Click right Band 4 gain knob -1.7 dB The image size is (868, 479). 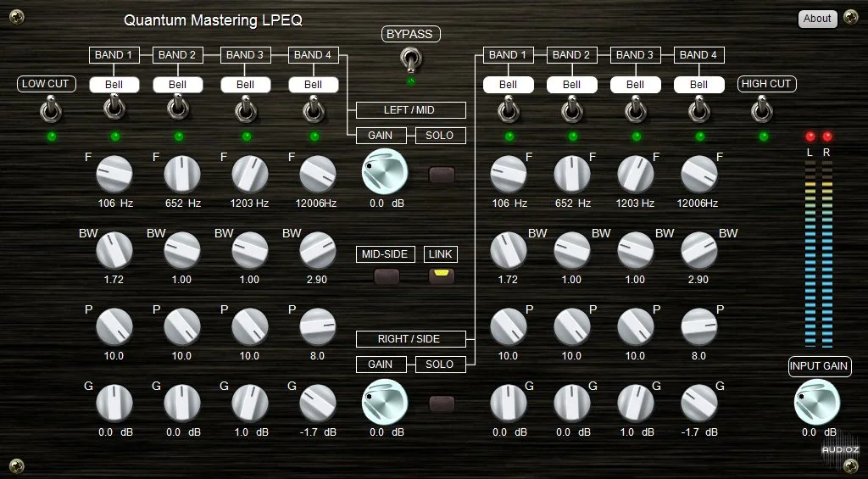pyautogui.click(x=699, y=404)
